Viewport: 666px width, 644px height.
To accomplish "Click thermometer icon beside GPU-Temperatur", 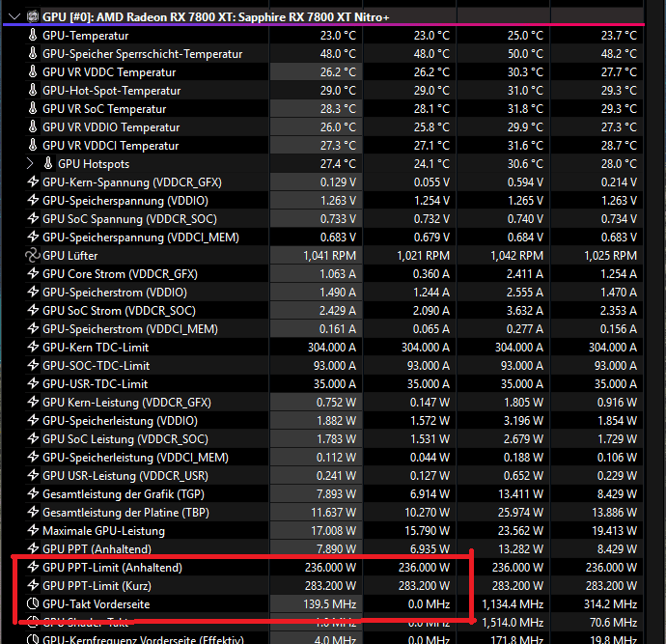I will click(x=33, y=35).
